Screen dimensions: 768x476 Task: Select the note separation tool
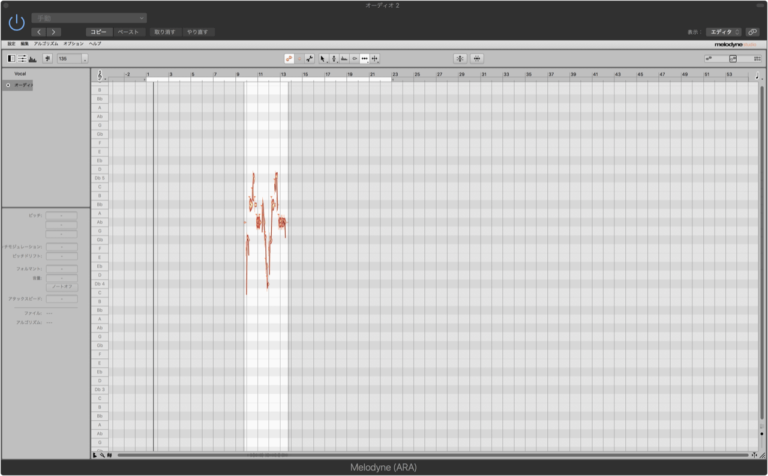[374, 59]
